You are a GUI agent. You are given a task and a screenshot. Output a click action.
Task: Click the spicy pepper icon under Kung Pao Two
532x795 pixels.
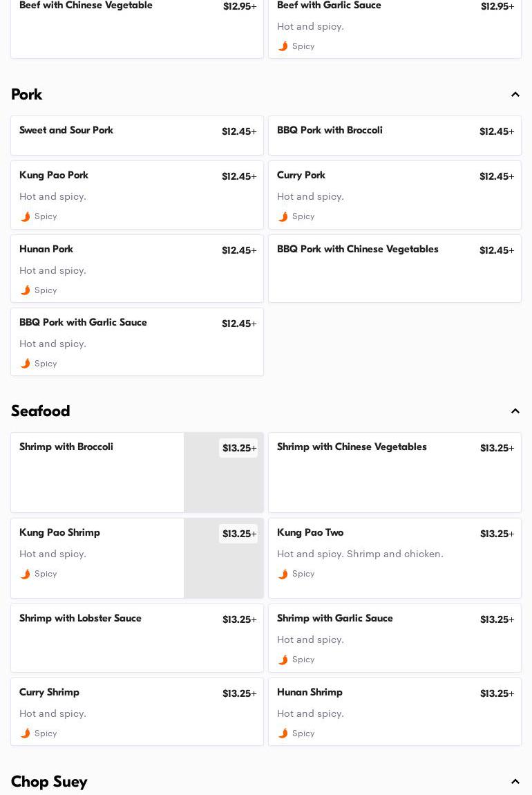tap(283, 574)
